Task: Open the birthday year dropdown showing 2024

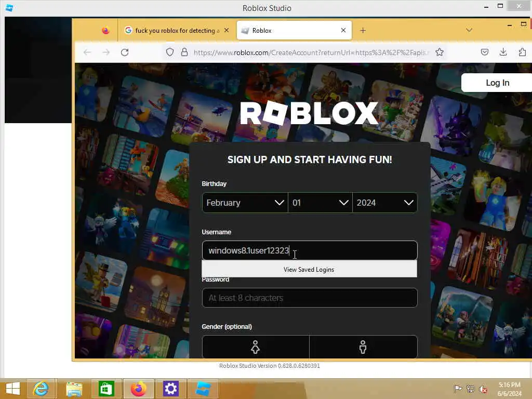Action: pos(385,203)
